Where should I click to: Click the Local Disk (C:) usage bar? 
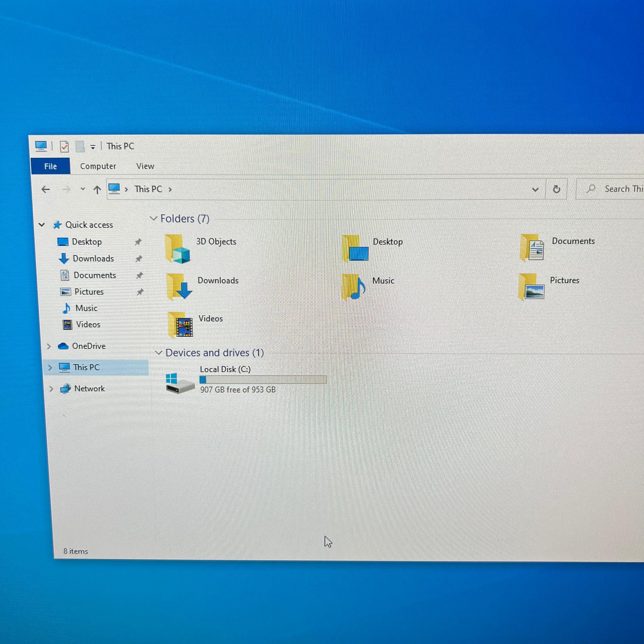[263, 380]
